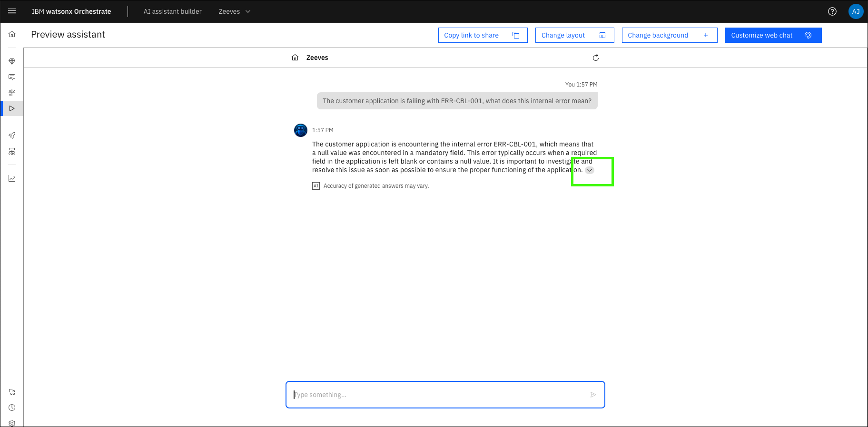
Task: Open the rocket icon in sidebar
Action: coord(12,136)
